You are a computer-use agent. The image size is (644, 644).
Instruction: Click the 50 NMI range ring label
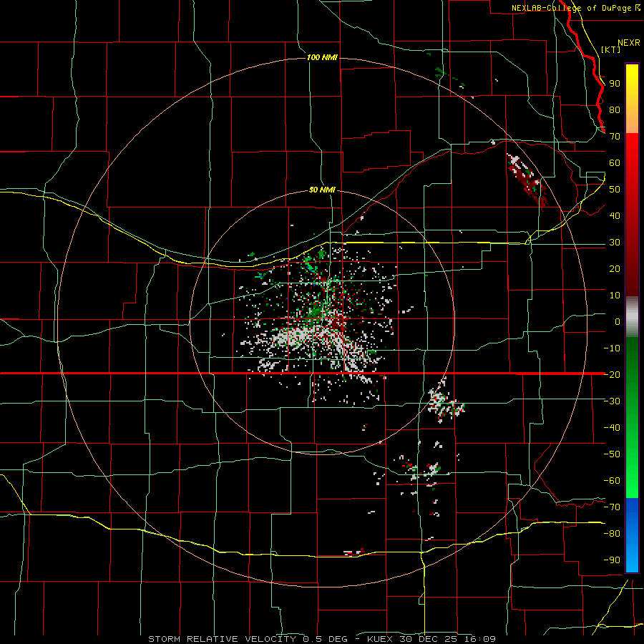[x=322, y=190]
